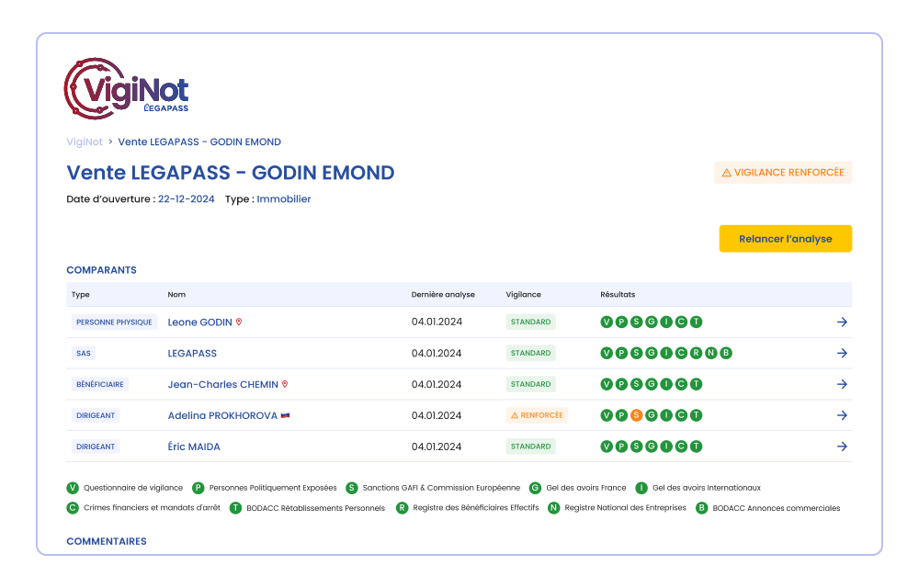
Task: Click the B badge in LEGAPASS results
Action: [726, 354]
